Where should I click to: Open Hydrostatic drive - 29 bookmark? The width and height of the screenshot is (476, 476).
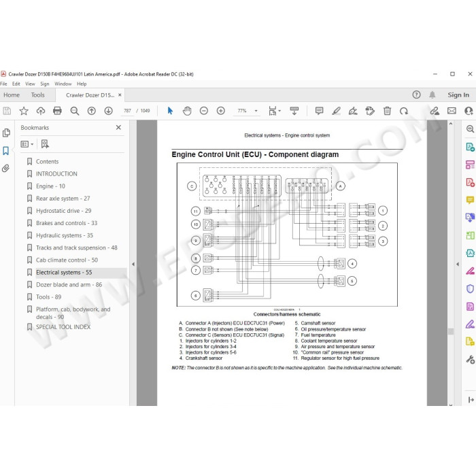[x=63, y=211]
